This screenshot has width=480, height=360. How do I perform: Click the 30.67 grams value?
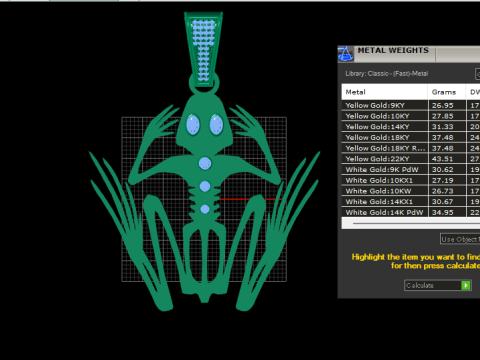pos(443,202)
